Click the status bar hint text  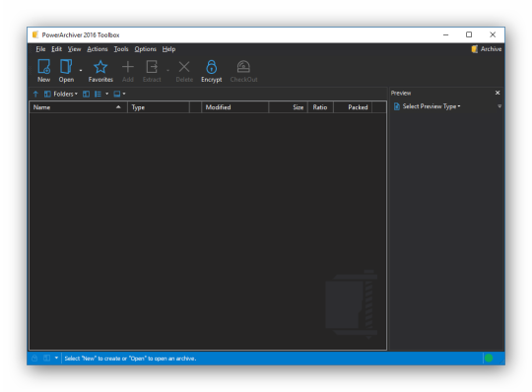click(130, 359)
